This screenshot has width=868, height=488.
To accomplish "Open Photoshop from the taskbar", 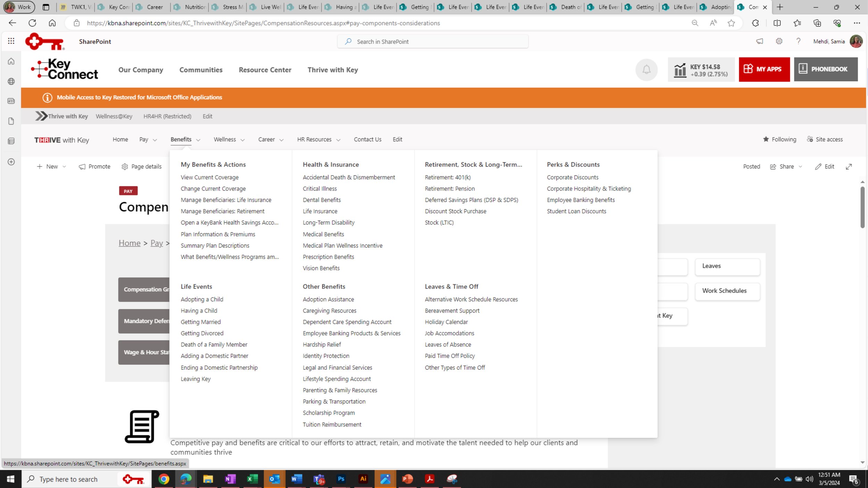I will (x=341, y=479).
